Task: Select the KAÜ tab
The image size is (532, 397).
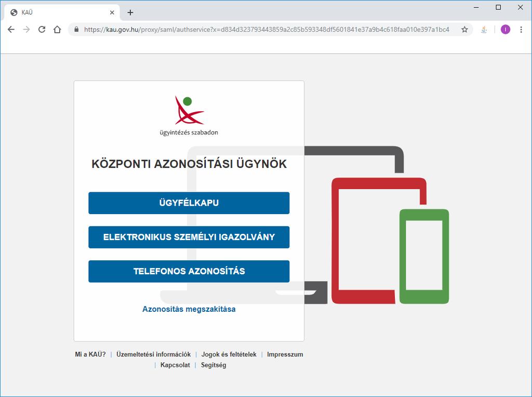Action: click(x=62, y=12)
